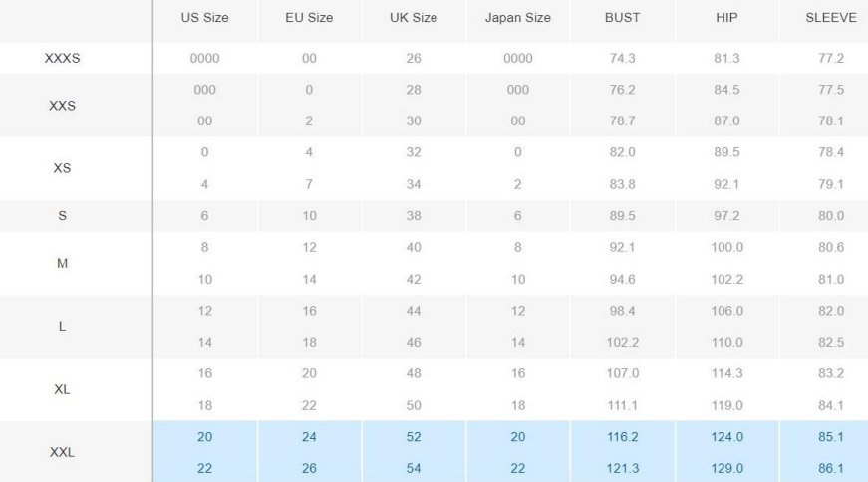
Task: Select the M size row label
Action: coord(62,264)
